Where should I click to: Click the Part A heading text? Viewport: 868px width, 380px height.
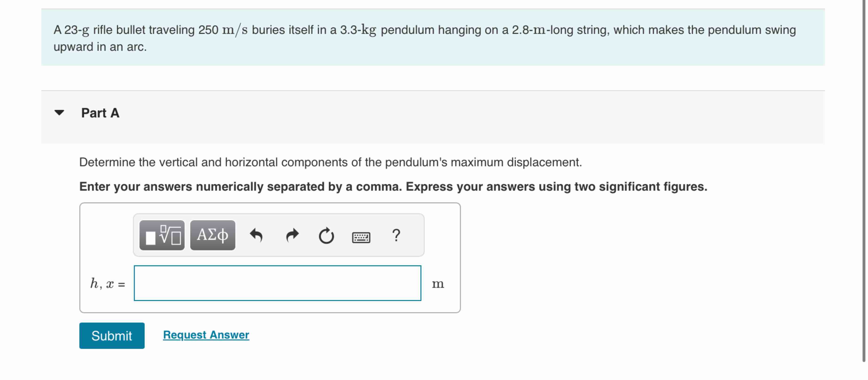(x=100, y=113)
